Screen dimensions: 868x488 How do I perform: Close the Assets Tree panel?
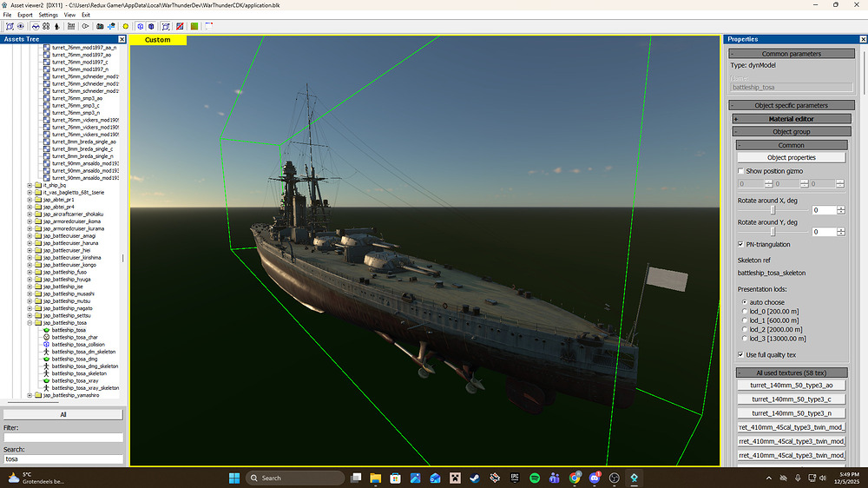coord(122,39)
